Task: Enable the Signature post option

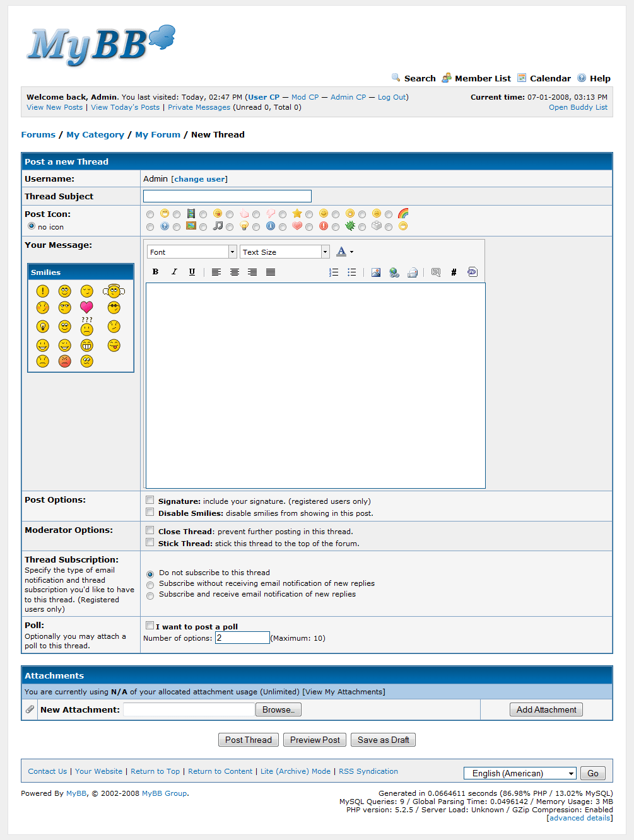Action: point(150,499)
